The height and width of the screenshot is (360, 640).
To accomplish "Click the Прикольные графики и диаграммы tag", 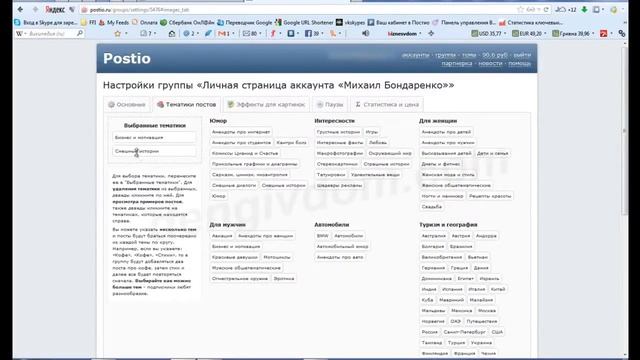I will 254,164.
